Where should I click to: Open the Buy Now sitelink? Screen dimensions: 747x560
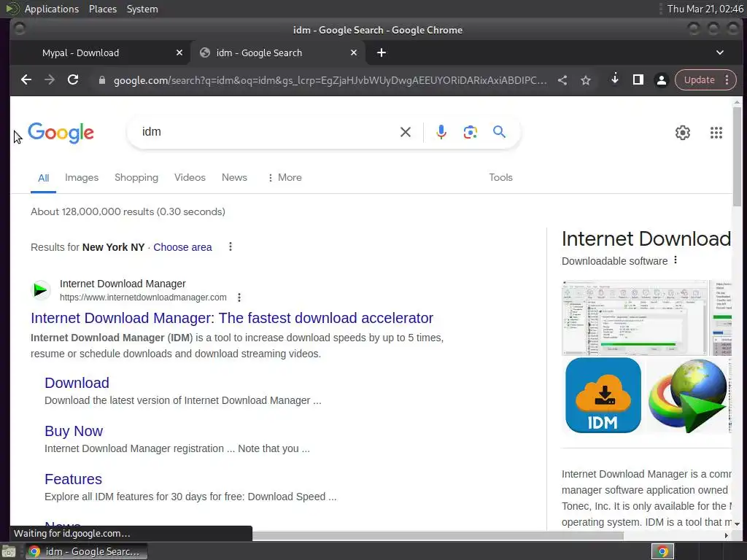click(74, 431)
